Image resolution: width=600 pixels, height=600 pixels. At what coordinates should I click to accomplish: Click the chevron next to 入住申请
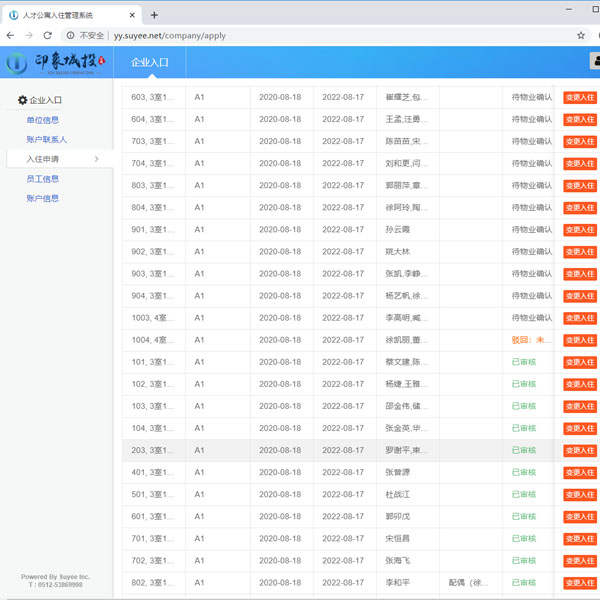pyautogui.click(x=97, y=159)
